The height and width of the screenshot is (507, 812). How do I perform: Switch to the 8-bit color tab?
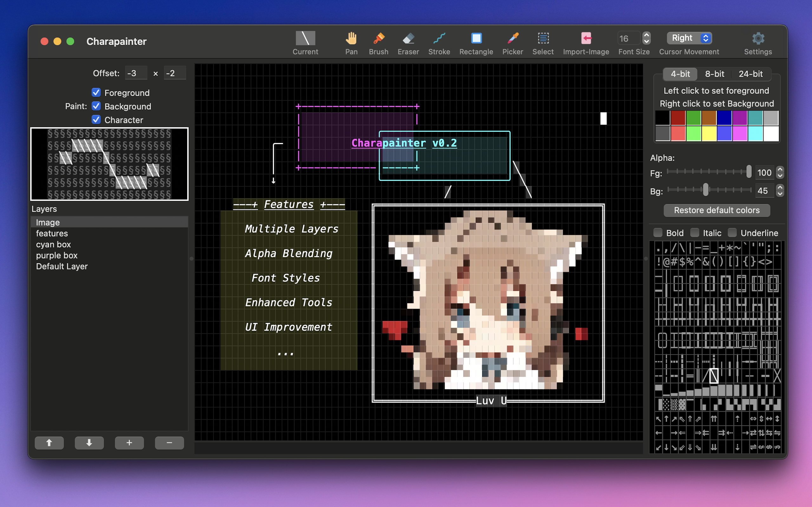pos(714,74)
